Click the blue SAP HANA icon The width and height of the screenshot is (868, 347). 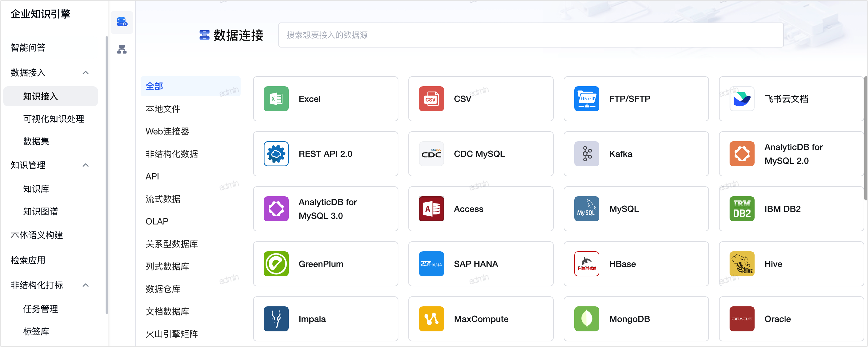coord(431,264)
